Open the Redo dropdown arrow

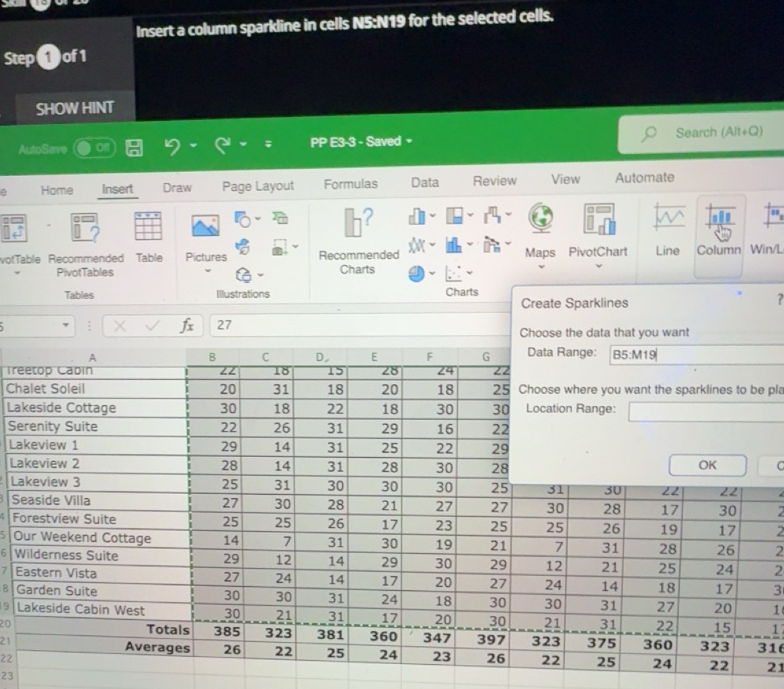pos(243,145)
